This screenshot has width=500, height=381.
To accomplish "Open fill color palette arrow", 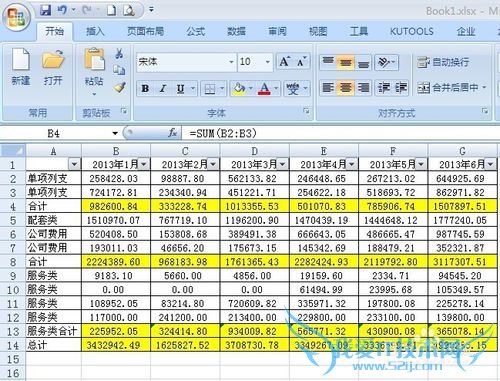I will (x=251, y=89).
